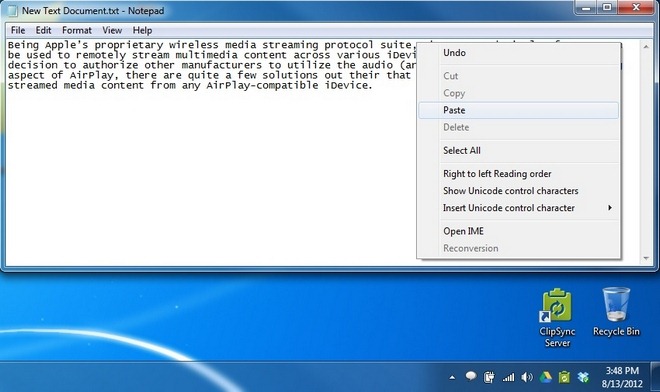Choose Paste from the context menu
The height and width of the screenshot is (392, 660).
click(519, 110)
